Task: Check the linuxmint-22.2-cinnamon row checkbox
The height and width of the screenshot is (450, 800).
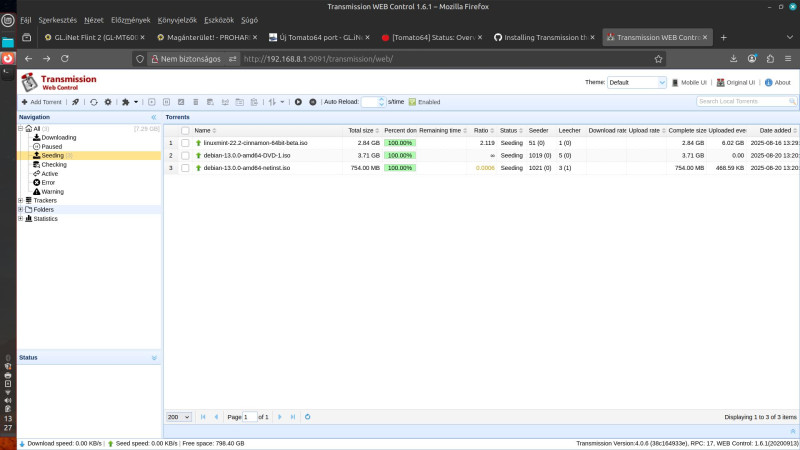Action: point(185,143)
